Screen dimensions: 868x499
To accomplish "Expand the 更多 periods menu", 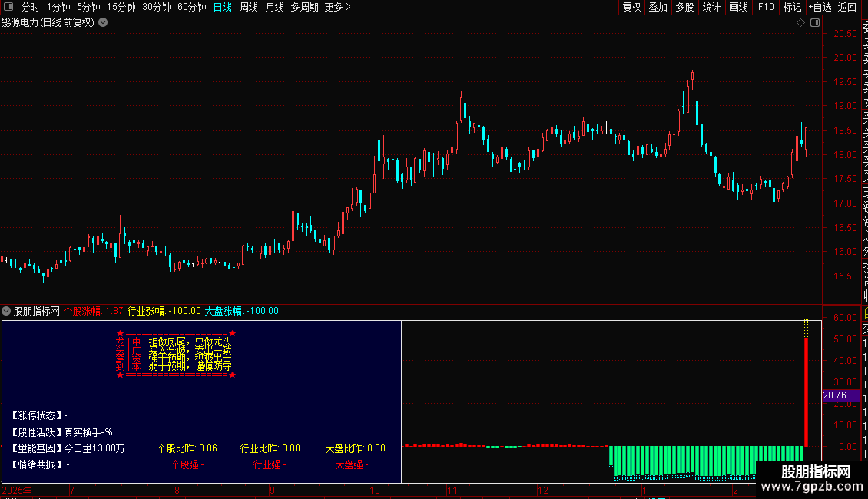I will pyautogui.click(x=338, y=7).
